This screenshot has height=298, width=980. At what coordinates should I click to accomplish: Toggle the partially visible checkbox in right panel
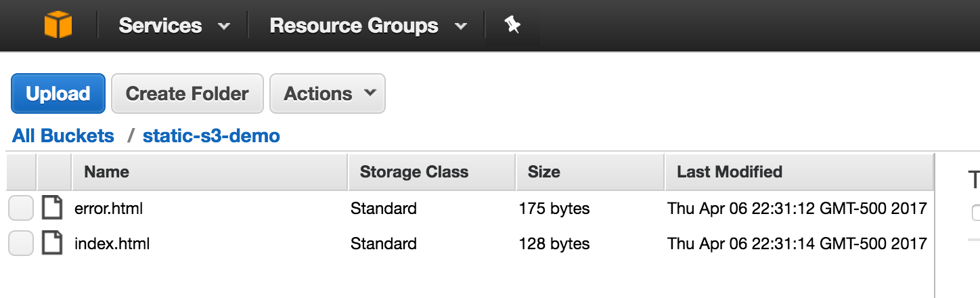[x=976, y=213]
